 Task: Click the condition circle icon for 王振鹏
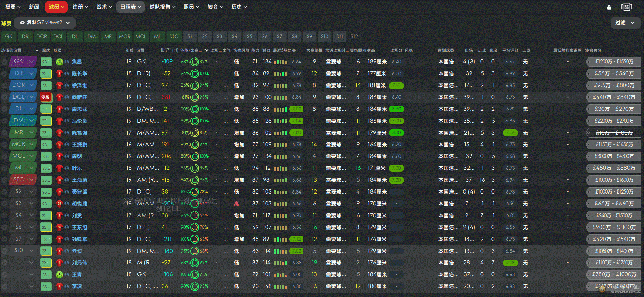pyautogui.click(x=194, y=145)
